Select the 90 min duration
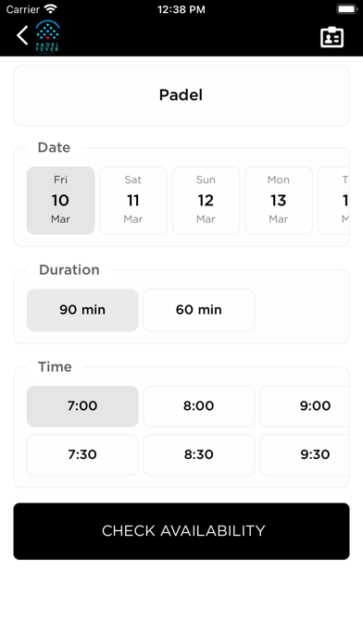 [x=82, y=310]
